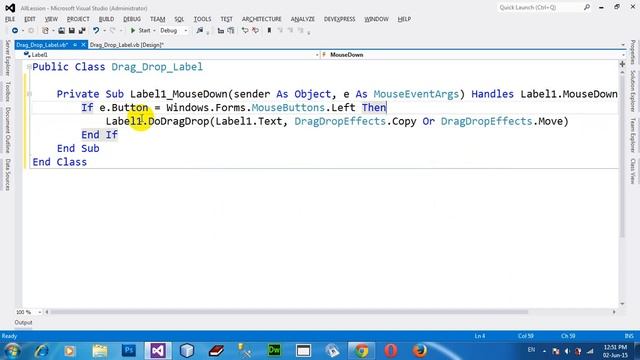640x360 pixels.
Task: Open the Output panel tab
Action: pos(23,322)
